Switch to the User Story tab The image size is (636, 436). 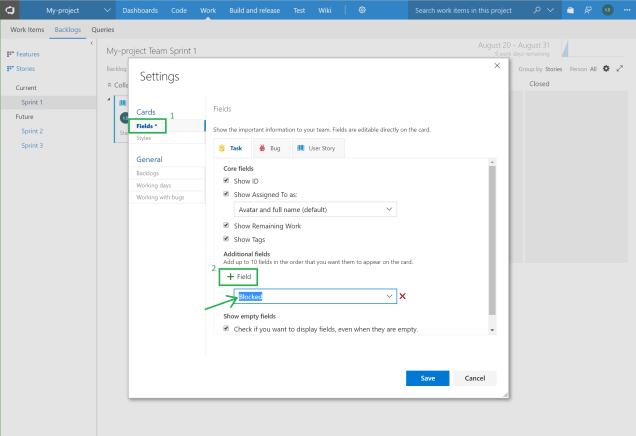point(316,148)
